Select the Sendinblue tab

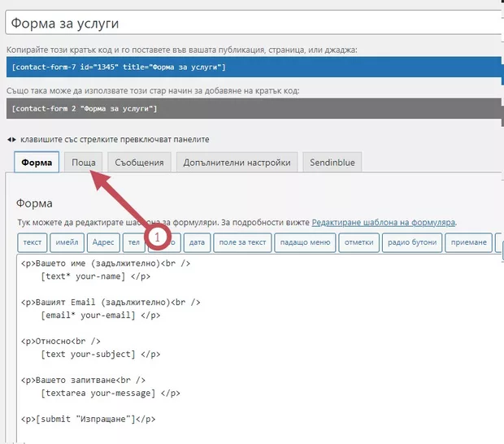coord(333,162)
